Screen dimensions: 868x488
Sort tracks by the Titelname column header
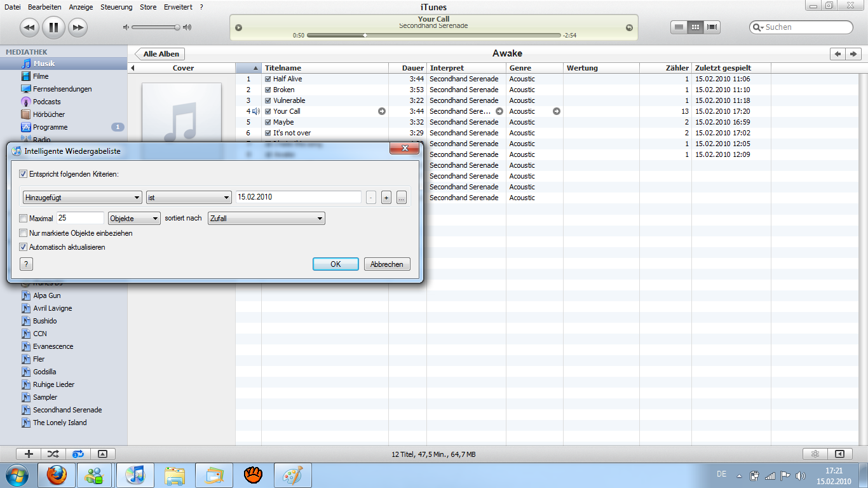(325, 68)
